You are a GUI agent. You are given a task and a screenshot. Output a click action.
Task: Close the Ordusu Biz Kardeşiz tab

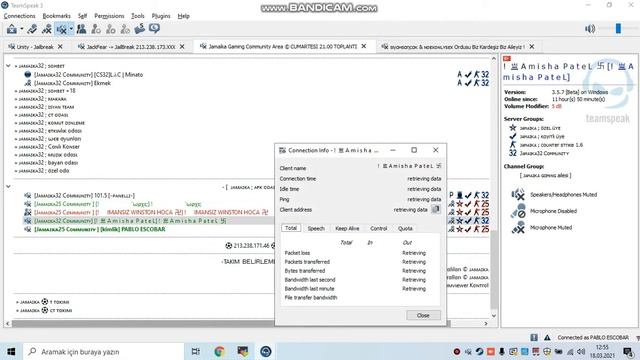[x=532, y=47]
